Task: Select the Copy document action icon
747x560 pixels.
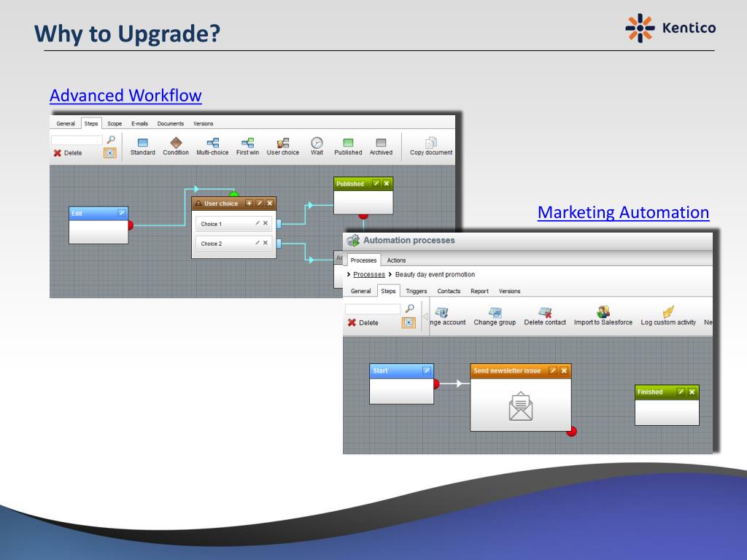Action: (431, 142)
